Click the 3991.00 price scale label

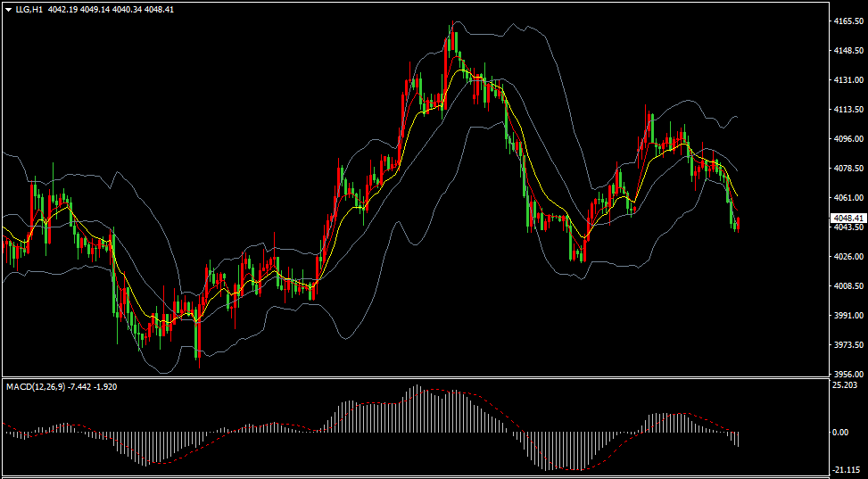(848, 315)
